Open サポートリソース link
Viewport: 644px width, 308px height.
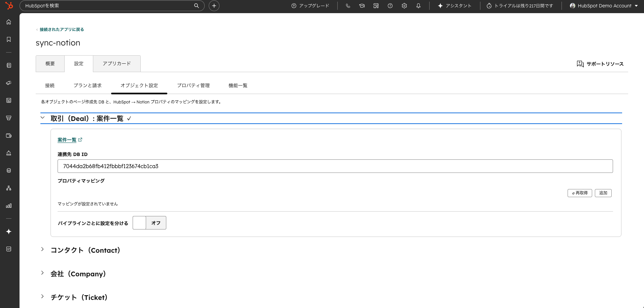coord(600,64)
